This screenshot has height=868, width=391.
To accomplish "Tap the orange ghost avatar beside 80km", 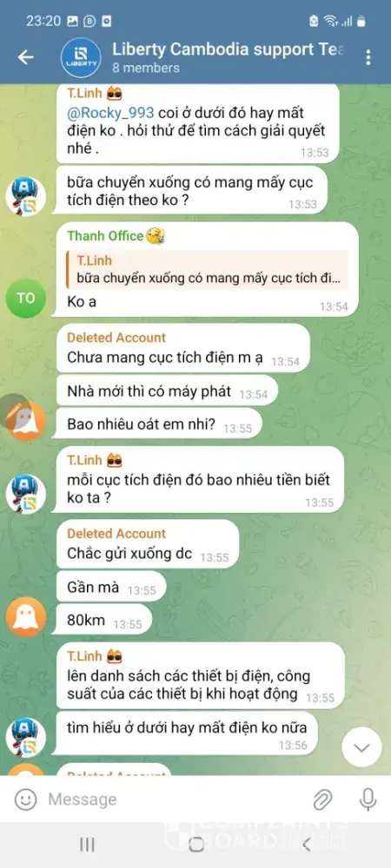I will (x=25, y=616).
